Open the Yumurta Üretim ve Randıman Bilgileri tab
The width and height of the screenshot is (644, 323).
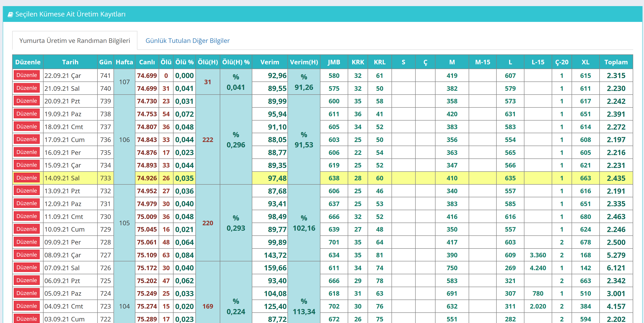pyautogui.click(x=75, y=40)
